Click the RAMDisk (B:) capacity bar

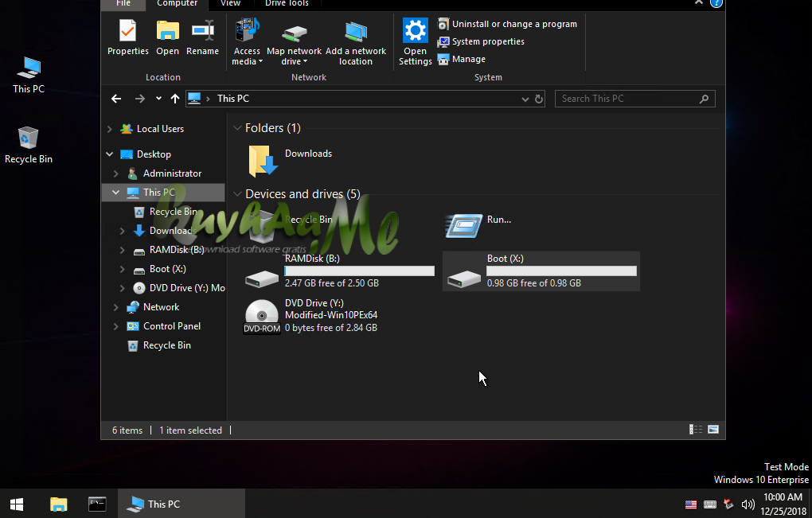(x=359, y=271)
